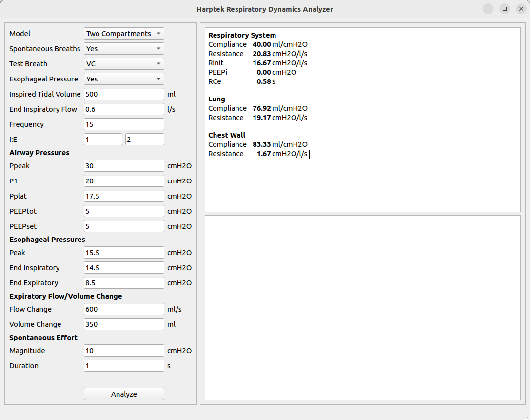This screenshot has height=420, width=530.
Task: Click the Respiratory System heading in results
Action: click(x=242, y=35)
